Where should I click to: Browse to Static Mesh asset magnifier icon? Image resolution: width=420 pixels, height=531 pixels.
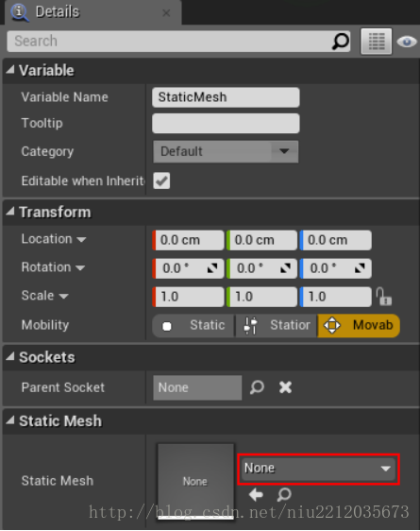(284, 495)
